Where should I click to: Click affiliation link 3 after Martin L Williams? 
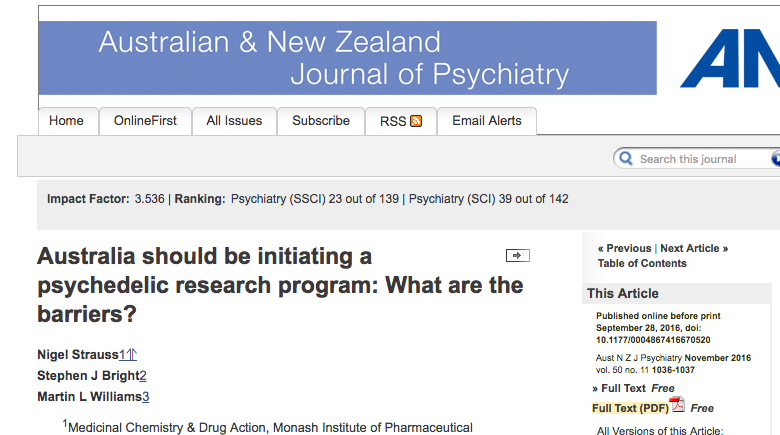point(146,397)
